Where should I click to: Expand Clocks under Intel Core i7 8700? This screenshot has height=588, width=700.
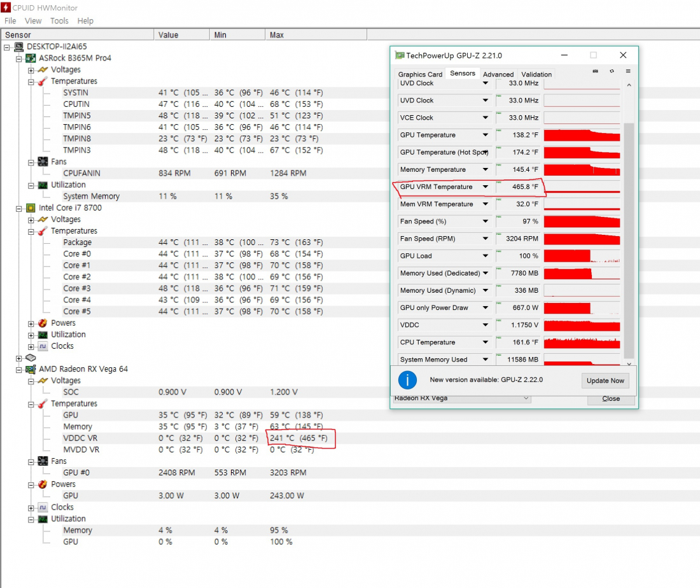pyautogui.click(x=31, y=347)
